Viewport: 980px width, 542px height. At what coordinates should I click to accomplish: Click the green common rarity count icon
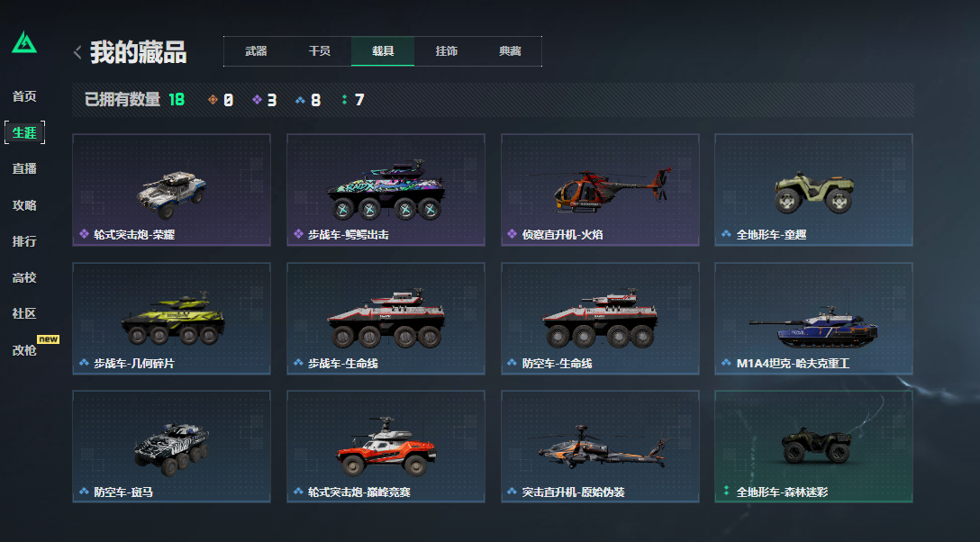pyautogui.click(x=344, y=99)
